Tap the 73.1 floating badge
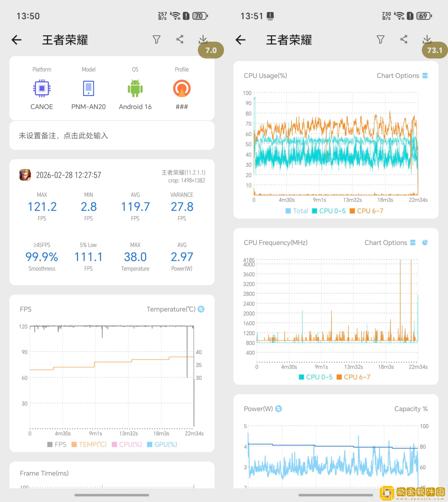This screenshot has width=448, height=502. 435,50
